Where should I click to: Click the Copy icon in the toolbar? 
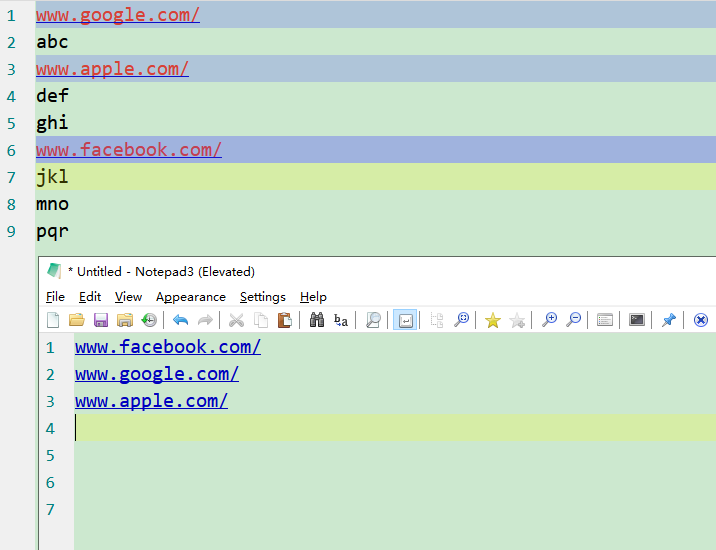[261, 320]
